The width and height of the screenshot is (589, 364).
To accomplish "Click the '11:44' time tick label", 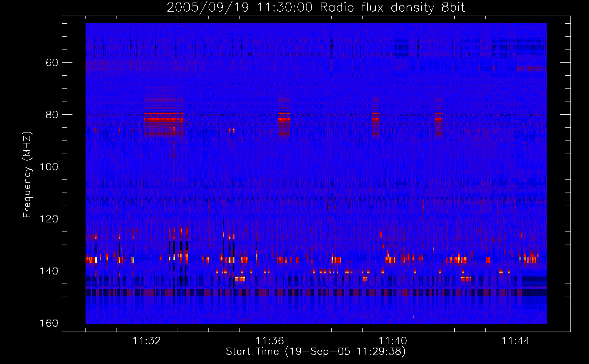I will click(x=516, y=341).
